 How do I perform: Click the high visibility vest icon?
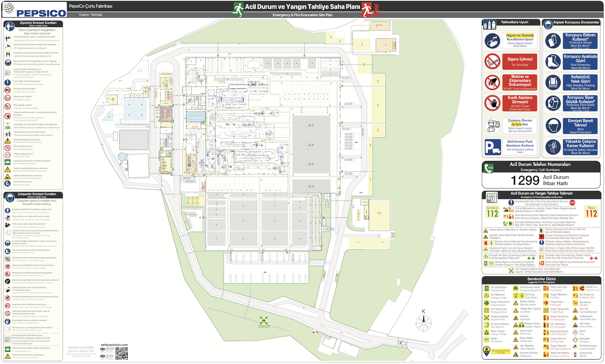pos(553,82)
